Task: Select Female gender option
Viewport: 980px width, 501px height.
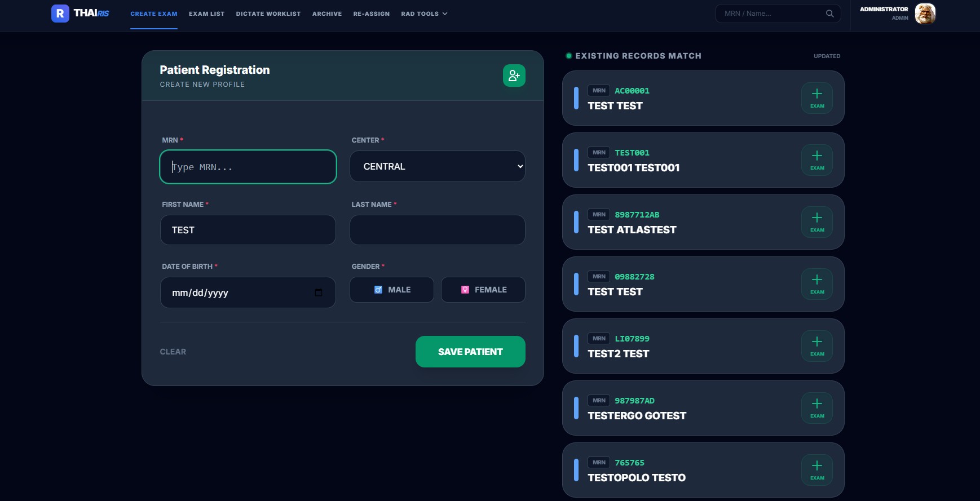Action: coord(483,290)
